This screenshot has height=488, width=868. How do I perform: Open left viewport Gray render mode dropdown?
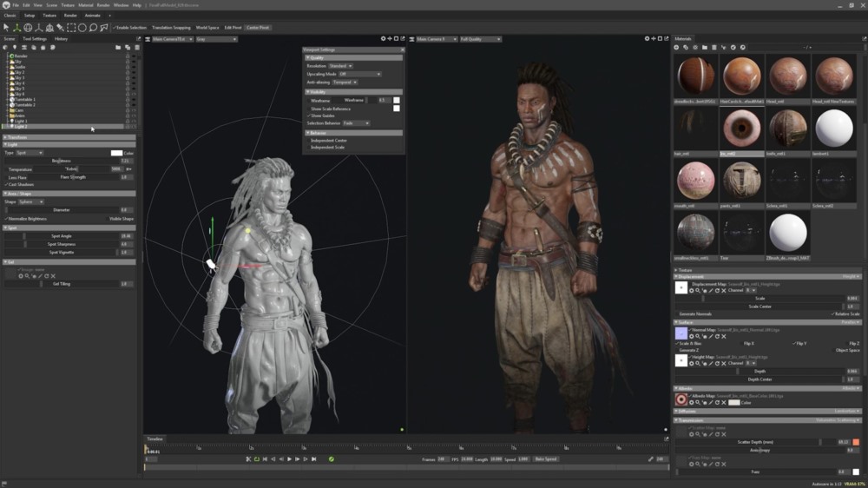point(216,39)
